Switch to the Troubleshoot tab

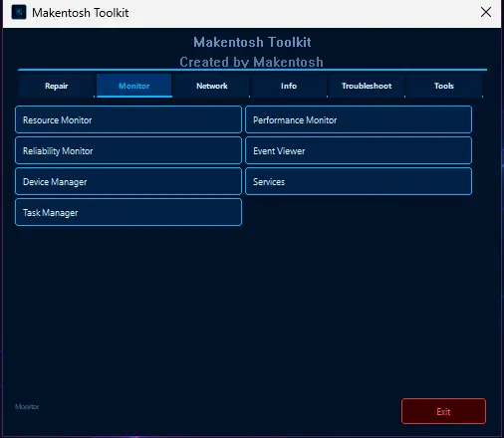tap(367, 86)
